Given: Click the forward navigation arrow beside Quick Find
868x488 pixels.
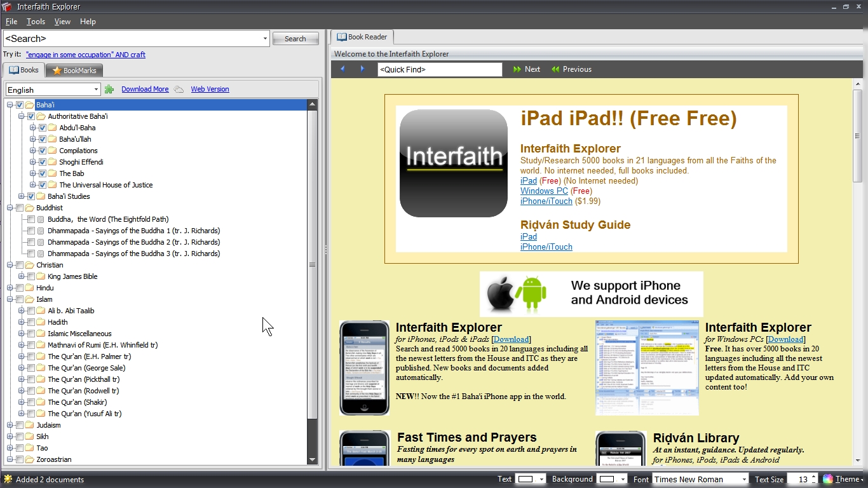Looking at the screenshot, I should click(363, 69).
